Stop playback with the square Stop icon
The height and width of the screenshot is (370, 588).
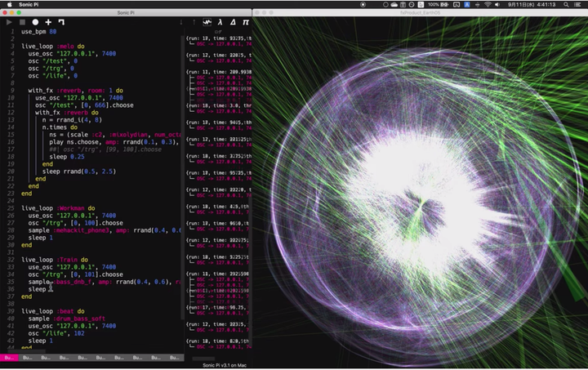(22, 22)
